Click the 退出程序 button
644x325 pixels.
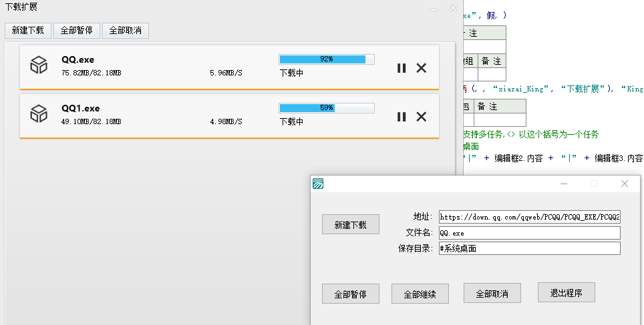pos(566,292)
